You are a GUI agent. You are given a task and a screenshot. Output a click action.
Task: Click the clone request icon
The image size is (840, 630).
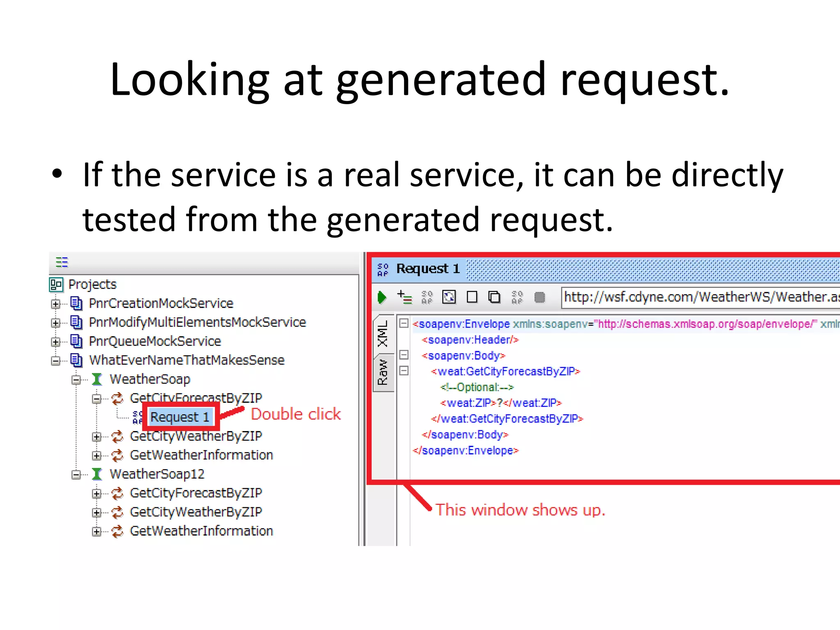click(494, 297)
